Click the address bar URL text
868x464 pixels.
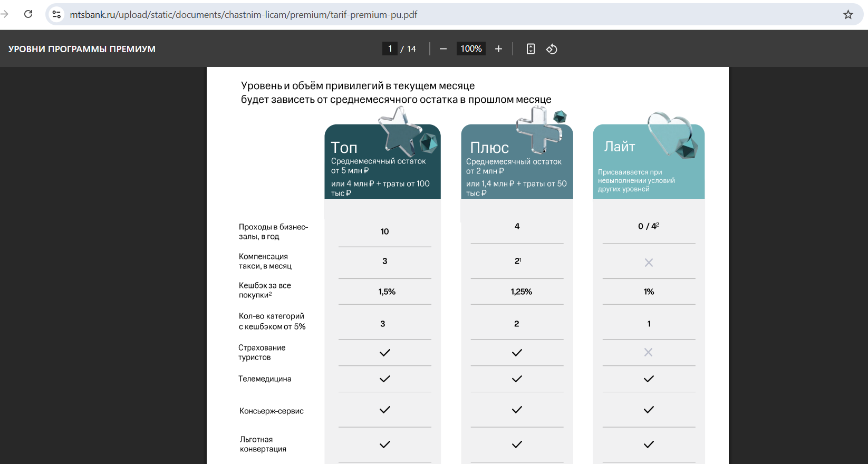(x=243, y=15)
